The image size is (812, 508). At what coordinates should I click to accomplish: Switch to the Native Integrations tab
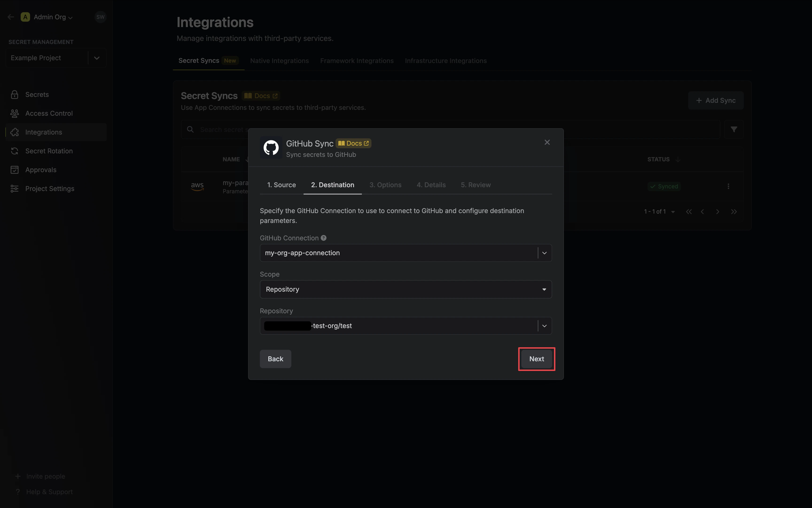click(279, 61)
